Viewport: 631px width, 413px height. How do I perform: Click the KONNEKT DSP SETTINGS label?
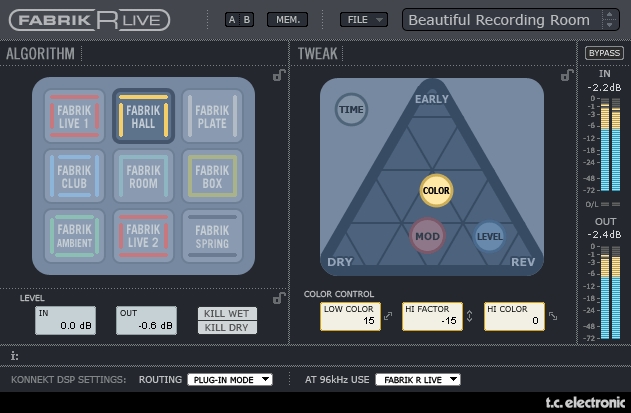pyautogui.click(x=68, y=380)
